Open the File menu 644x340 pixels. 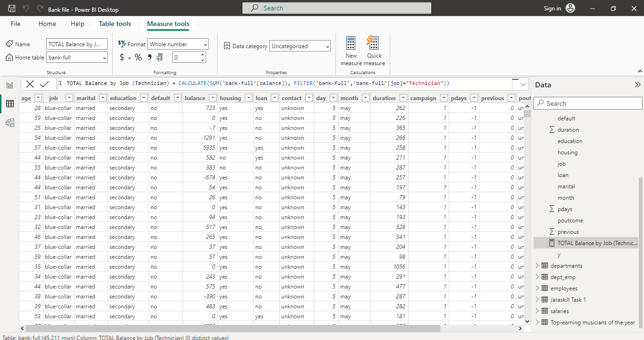click(x=15, y=23)
